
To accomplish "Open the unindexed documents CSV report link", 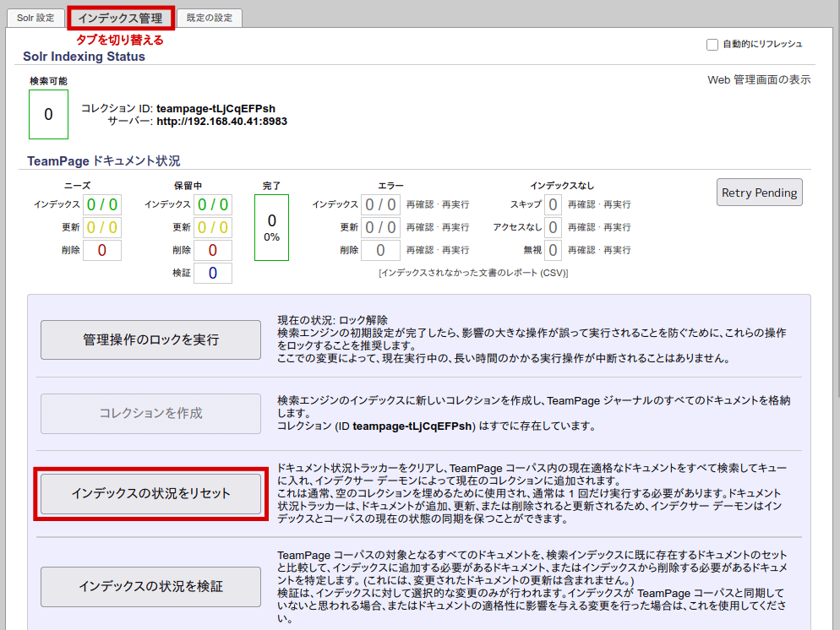I will (473, 273).
